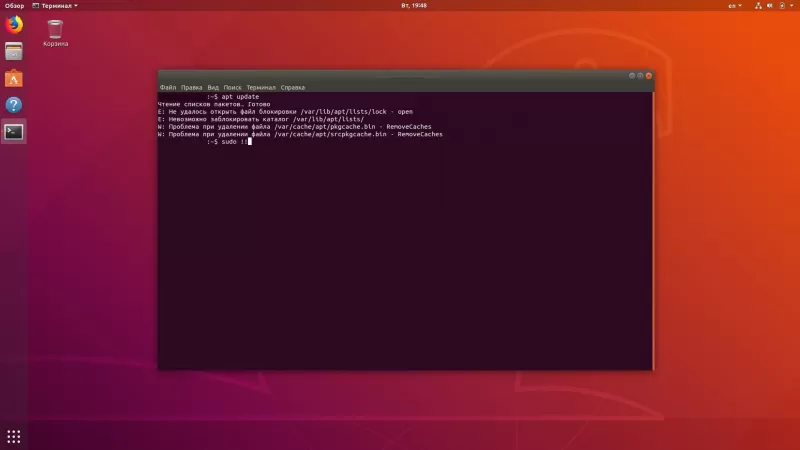Open the en keyboard layout dropdown
Screen dimensions: 800x450
(735, 6)
